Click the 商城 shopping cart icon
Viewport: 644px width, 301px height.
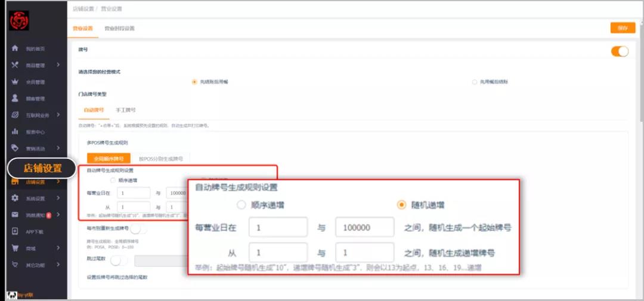tap(16, 248)
